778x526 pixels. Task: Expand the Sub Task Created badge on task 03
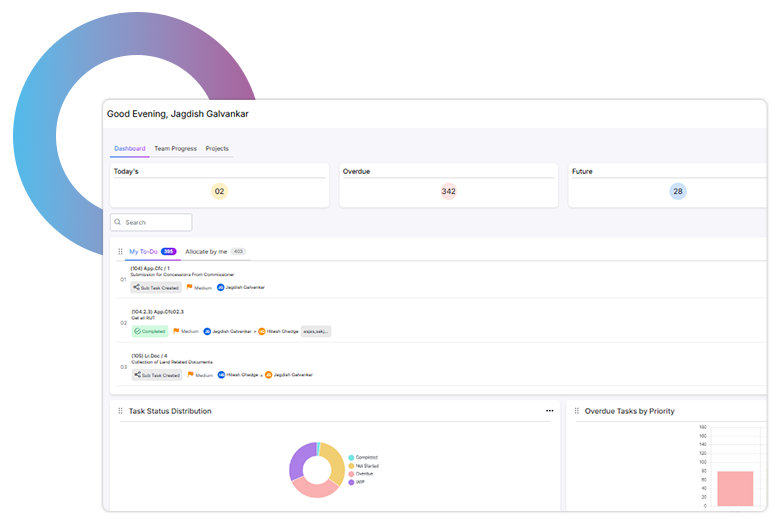click(156, 375)
